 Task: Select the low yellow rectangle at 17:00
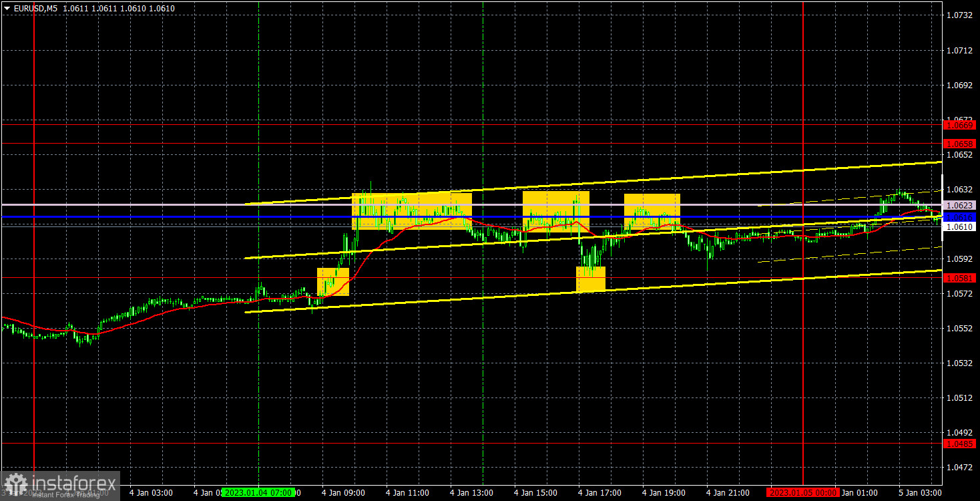[x=591, y=279]
